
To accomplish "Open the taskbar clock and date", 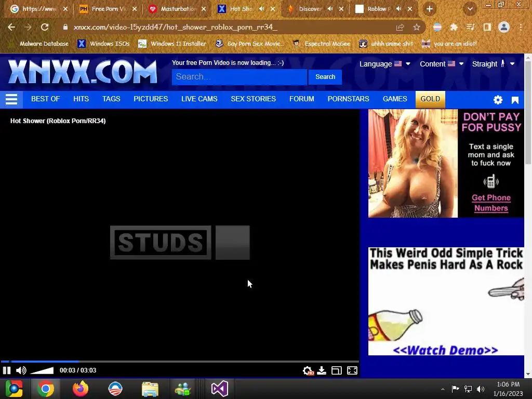I will coord(508,389).
